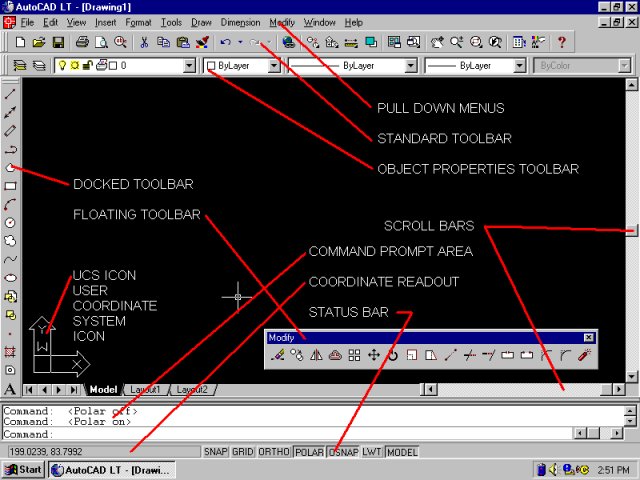The width and height of the screenshot is (640, 480).
Task: Expand the color ByLayer dropdown
Action: click(x=274, y=65)
